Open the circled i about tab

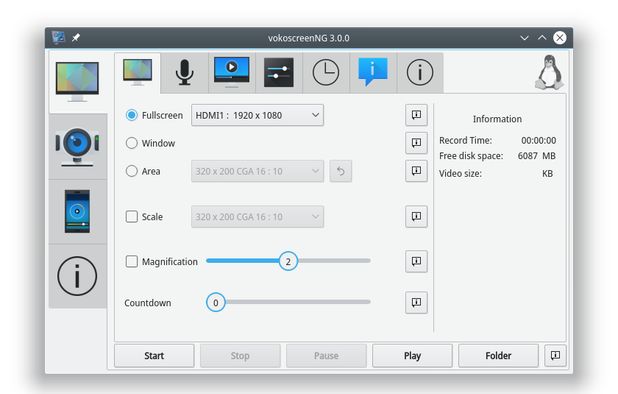pyautogui.click(x=420, y=72)
